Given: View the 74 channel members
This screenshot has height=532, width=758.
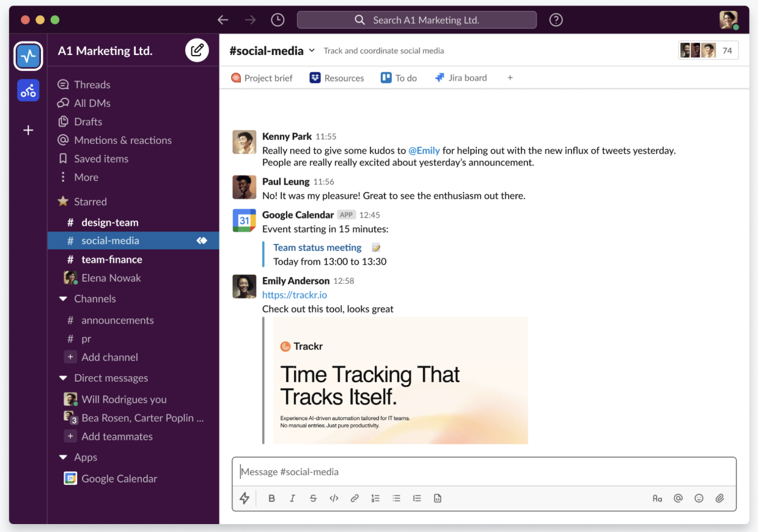Looking at the screenshot, I should [x=708, y=50].
